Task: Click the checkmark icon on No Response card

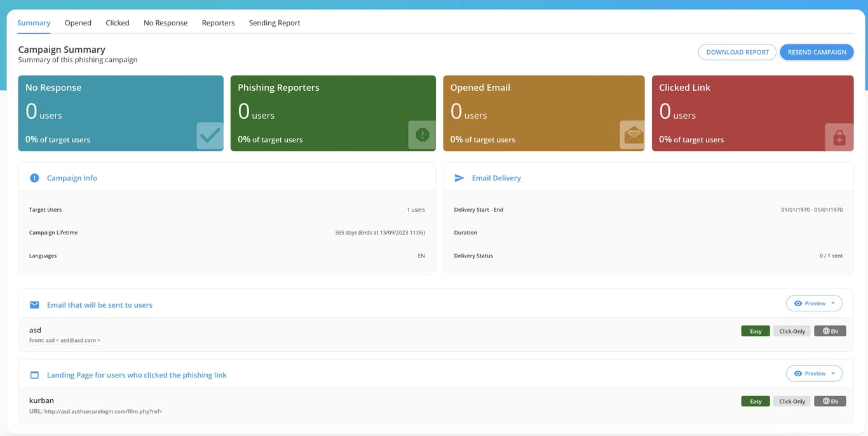Action: tap(210, 135)
